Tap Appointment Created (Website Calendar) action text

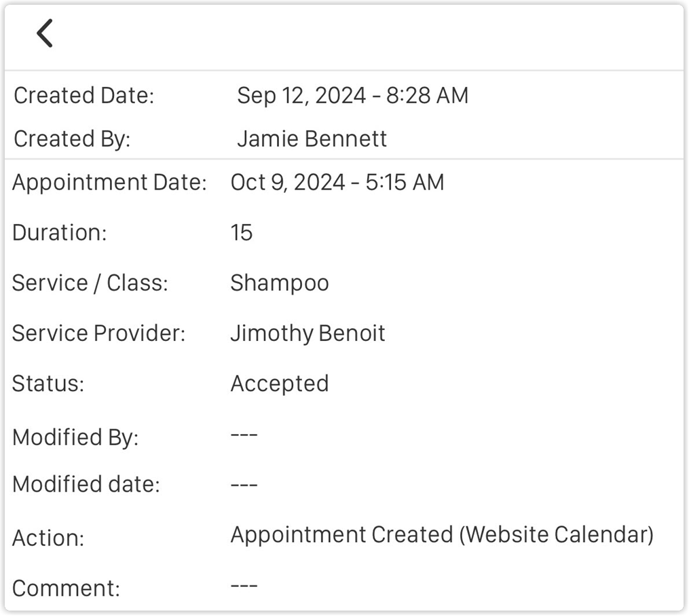pos(441,535)
